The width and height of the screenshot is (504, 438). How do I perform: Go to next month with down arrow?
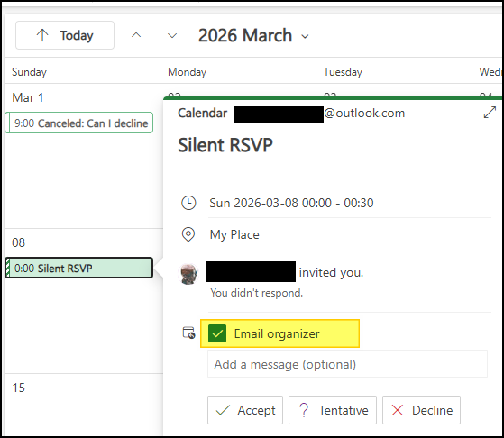pyautogui.click(x=172, y=35)
